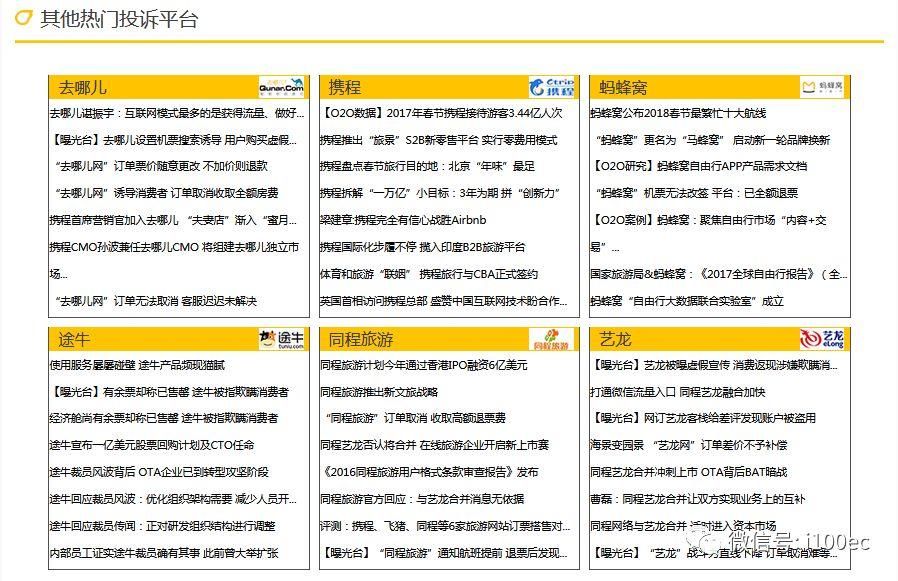This screenshot has width=898, height=581.
Task: Open 携程旅行与CBA正式签约 article
Action: (429, 274)
